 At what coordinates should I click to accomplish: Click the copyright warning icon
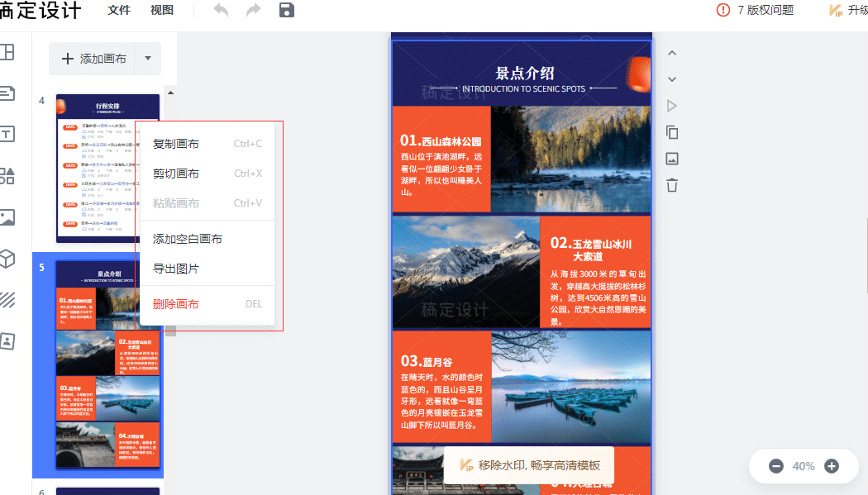tap(723, 10)
